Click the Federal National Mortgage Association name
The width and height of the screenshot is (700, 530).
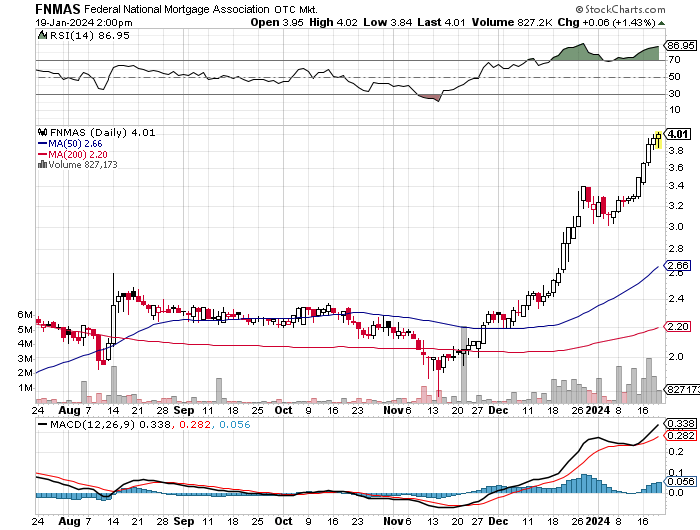[177, 9]
